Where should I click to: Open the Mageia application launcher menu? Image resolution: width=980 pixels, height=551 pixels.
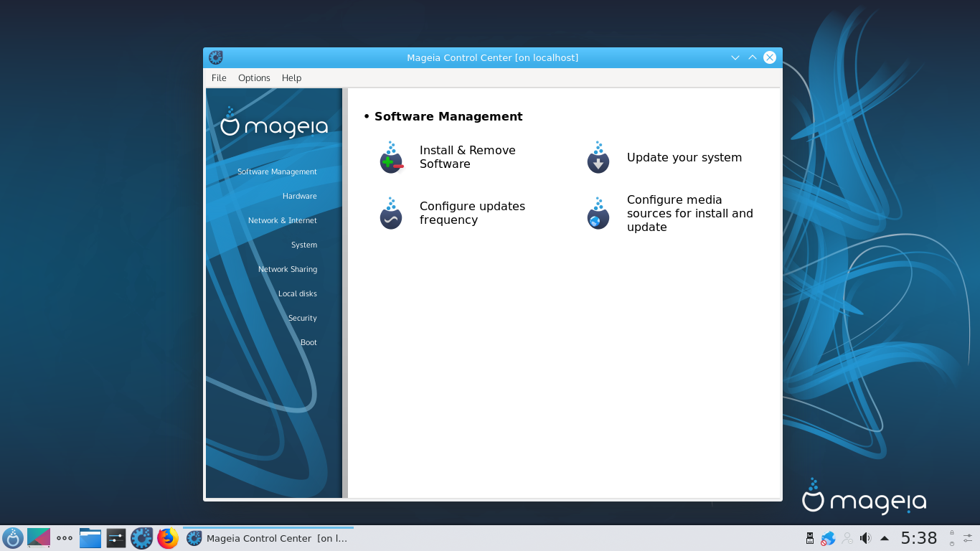[x=13, y=538]
